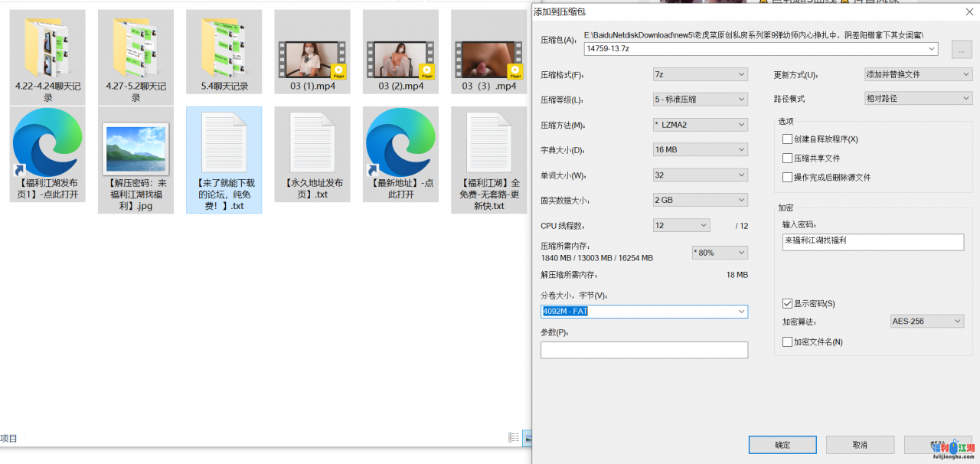The width and height of the screenshot is (980, 464).
Task: Enable 创建自释放程序(X) checkbox
Action: click(788, 139)
